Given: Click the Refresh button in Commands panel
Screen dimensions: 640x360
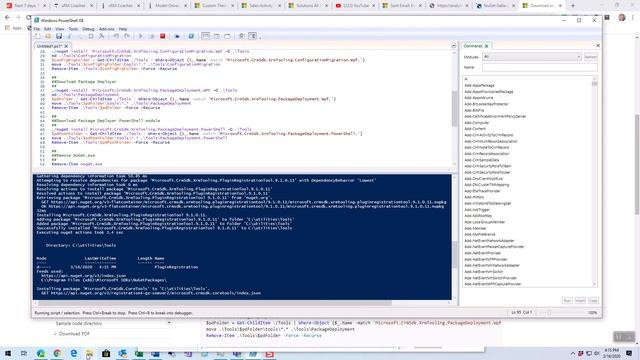Looking at the screenshot, I should coord(590,57).
